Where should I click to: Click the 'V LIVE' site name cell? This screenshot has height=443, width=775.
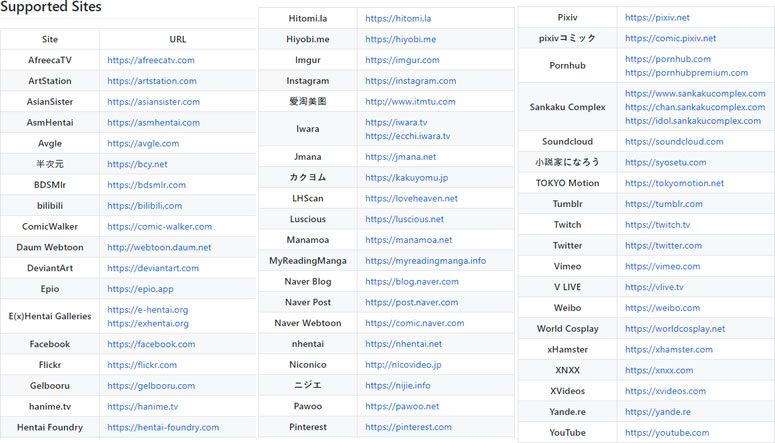567,286
